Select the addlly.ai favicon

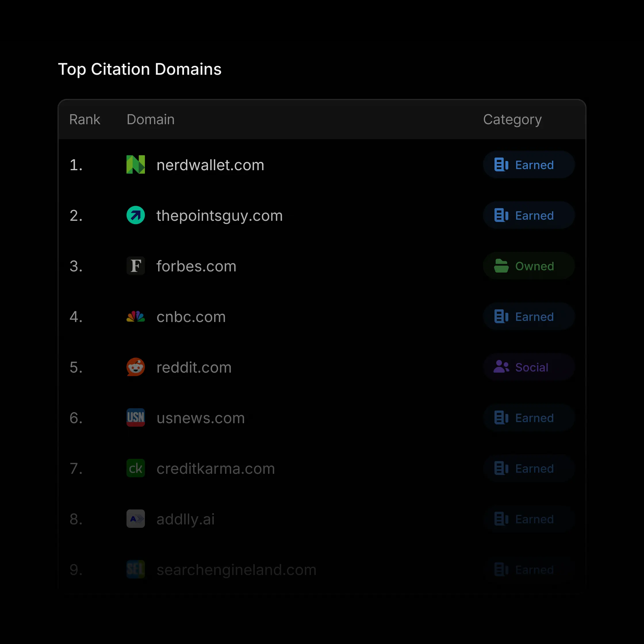click(135, 519)
